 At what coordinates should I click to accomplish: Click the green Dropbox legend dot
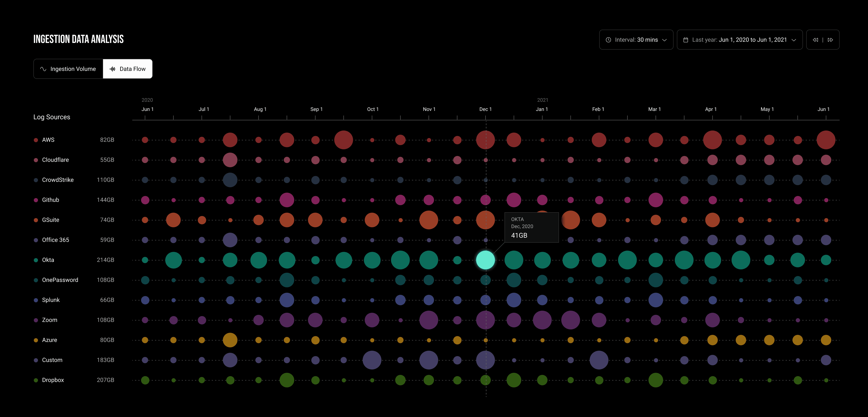pyautogui.click(x=36, y=380)
